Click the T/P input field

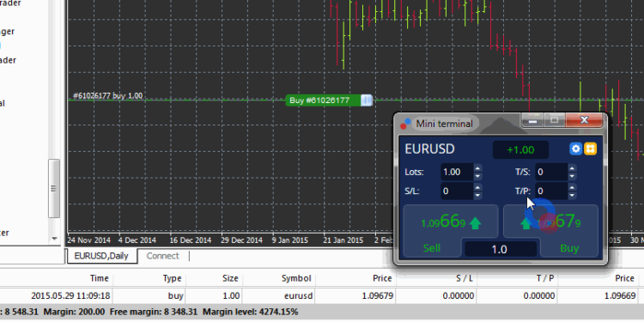pos(551,191)
